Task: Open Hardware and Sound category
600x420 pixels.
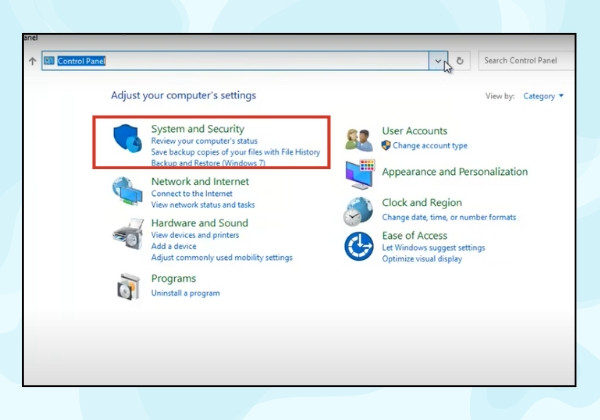Action: [199, 223]
